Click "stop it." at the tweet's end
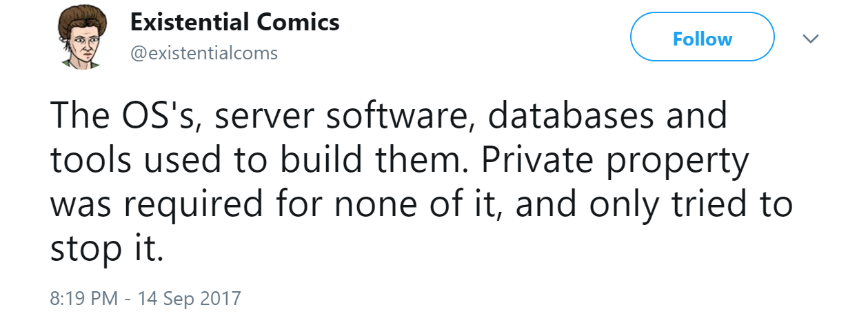Screen dimensions: 868x314 pyautogui.click(x=108, y=250)
